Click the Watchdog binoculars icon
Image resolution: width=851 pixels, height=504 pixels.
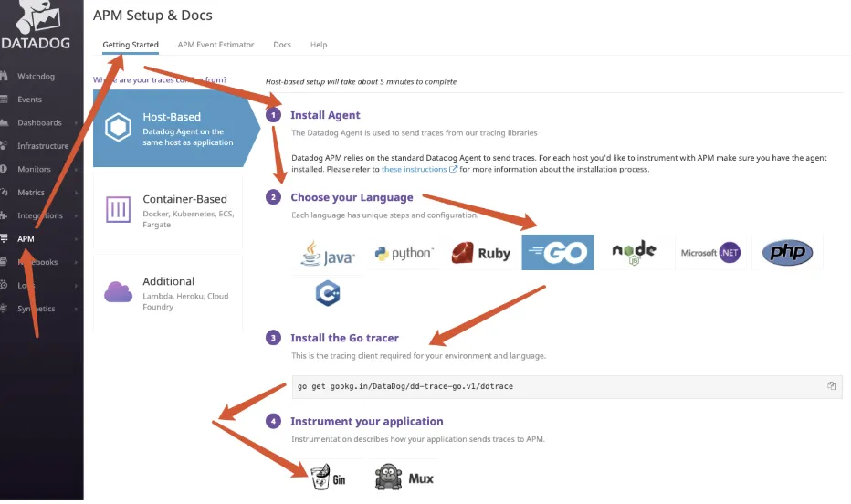coord(4,77)
